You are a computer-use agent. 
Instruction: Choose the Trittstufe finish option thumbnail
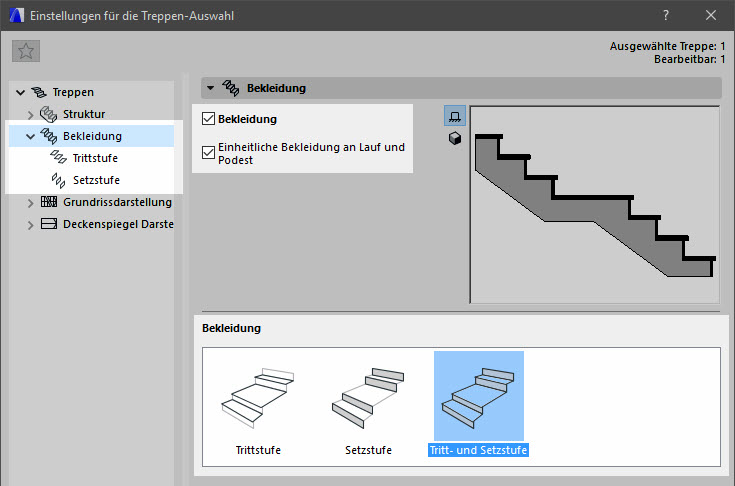[258, 398]
